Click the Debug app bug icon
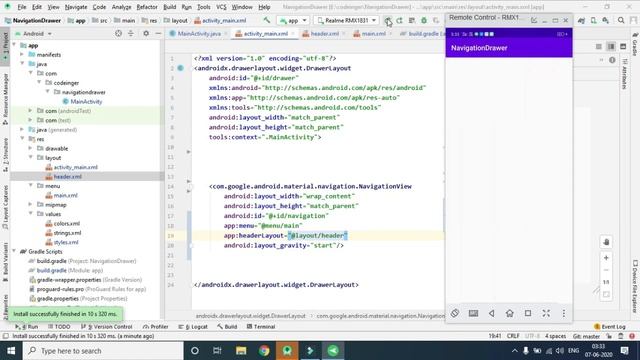640x360 pixels. (x=424, y=20)
